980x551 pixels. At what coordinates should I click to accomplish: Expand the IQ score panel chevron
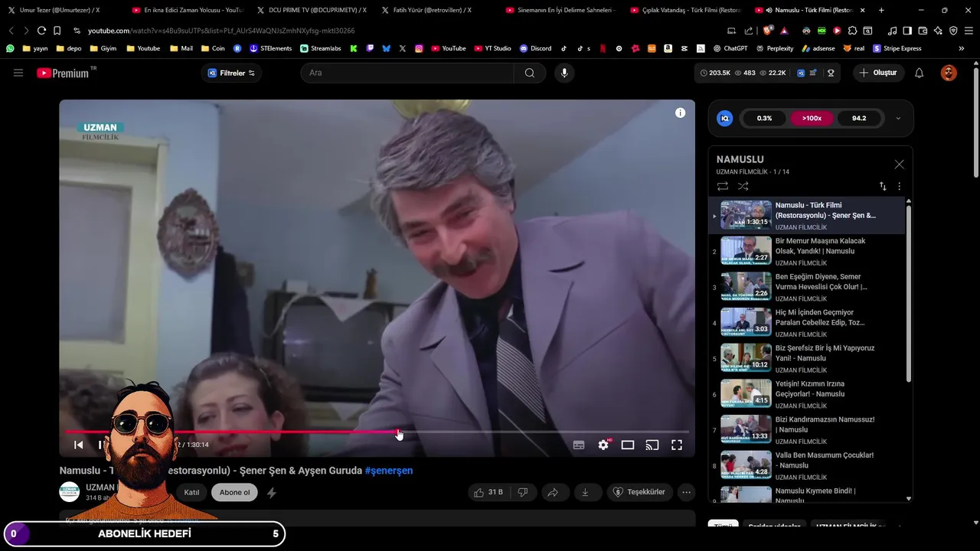coord(898,119)
